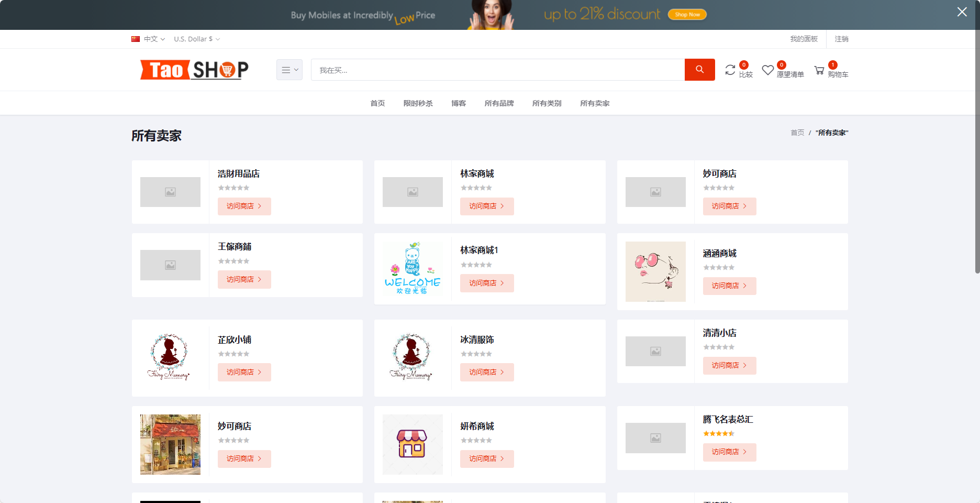Click the TaoShop logo

(x=194, y=70)
